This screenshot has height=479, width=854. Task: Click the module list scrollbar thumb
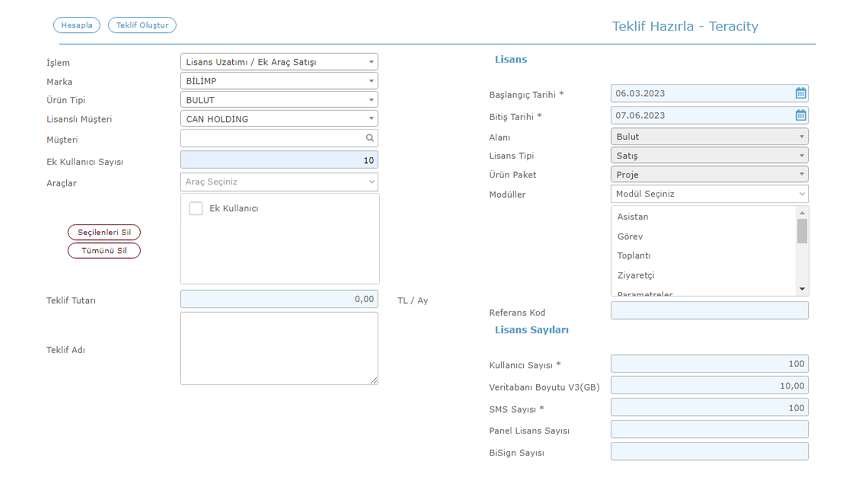[802, 231]
